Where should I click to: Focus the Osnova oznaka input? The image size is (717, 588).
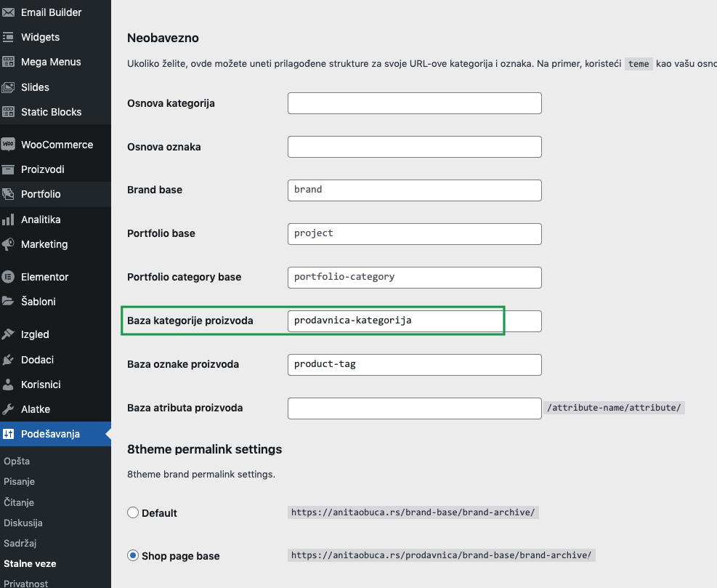(415, 147)
